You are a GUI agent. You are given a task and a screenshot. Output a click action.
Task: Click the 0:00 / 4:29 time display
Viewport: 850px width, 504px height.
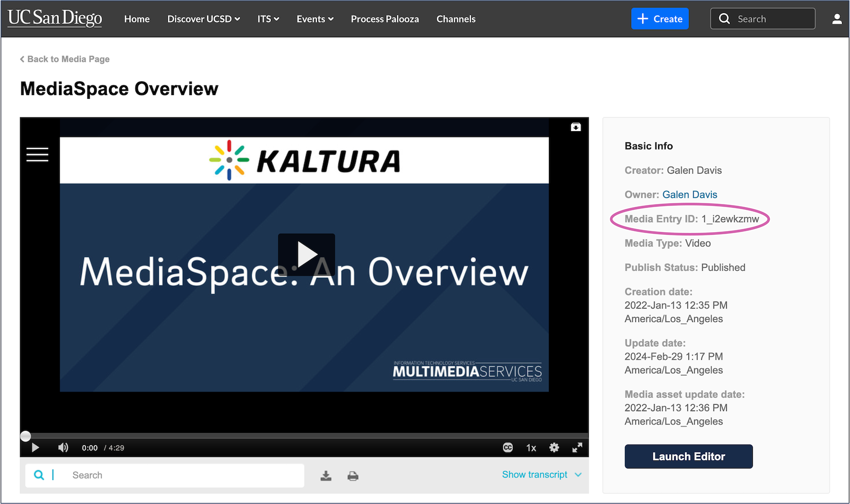(x=103, y=448)
